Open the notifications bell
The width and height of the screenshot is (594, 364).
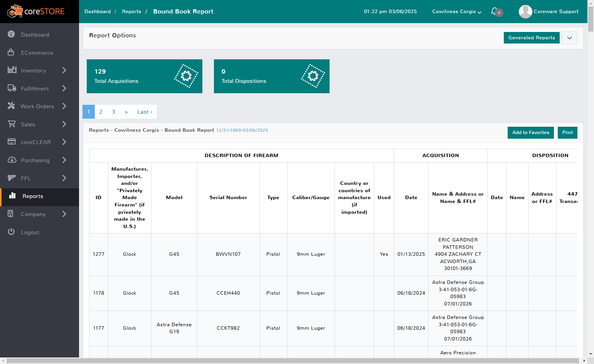[x=495, y=11]
